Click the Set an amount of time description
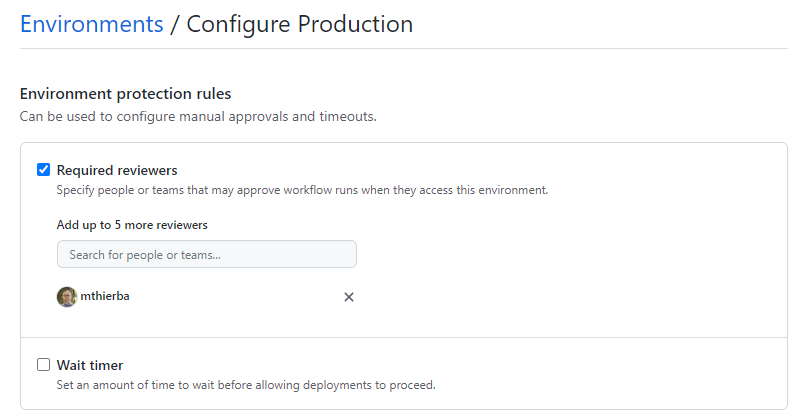This screenshot has height=418, width=799. [x=246, y=385]
